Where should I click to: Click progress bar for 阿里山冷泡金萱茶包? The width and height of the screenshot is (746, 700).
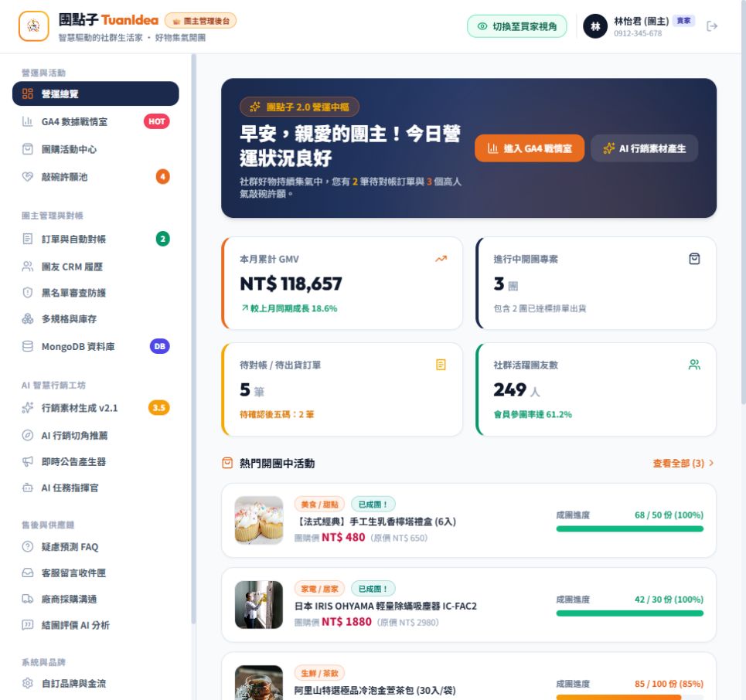coord(629,697)
